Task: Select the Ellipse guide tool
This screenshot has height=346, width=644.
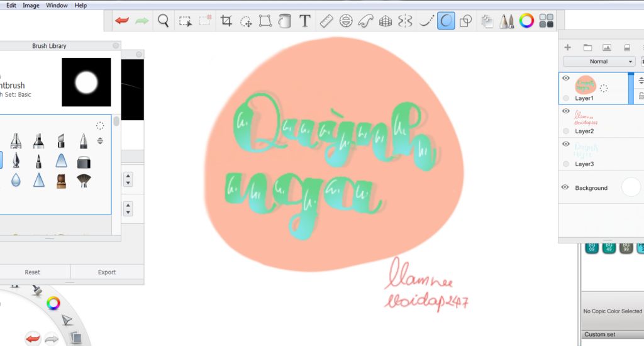Action: 346,21
